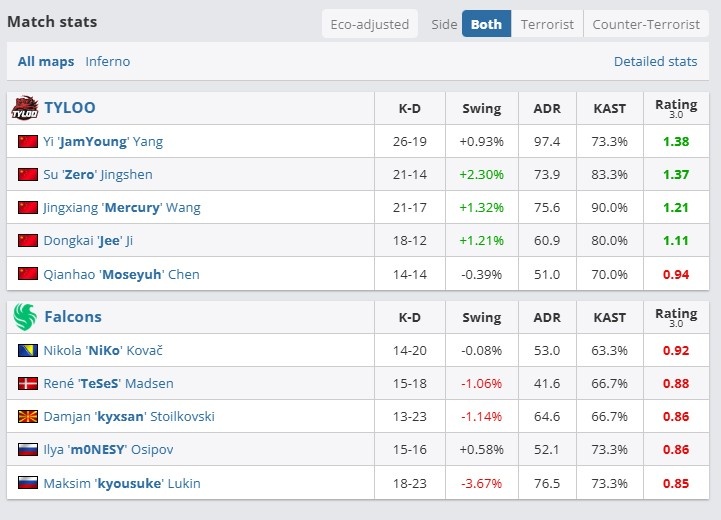Click the China flag beside Moseyuh
This screenshot has height=520, width=721.
point(28,274)
